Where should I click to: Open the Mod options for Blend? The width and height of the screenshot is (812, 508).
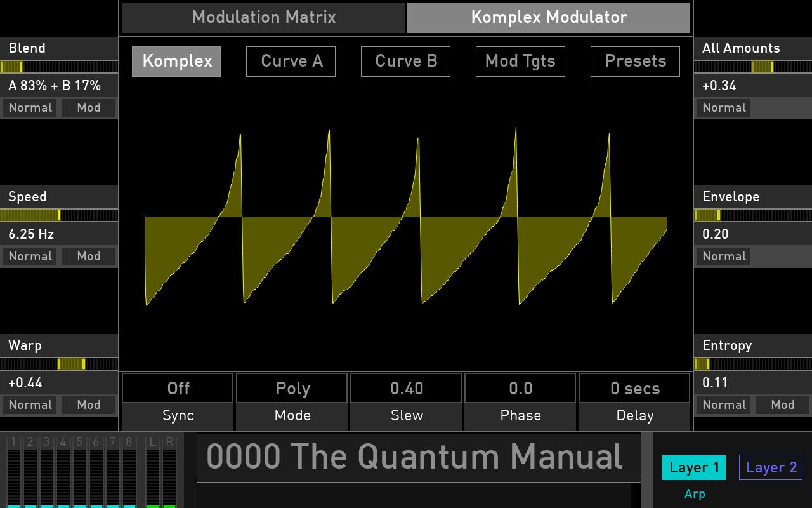tap(88, 107)
